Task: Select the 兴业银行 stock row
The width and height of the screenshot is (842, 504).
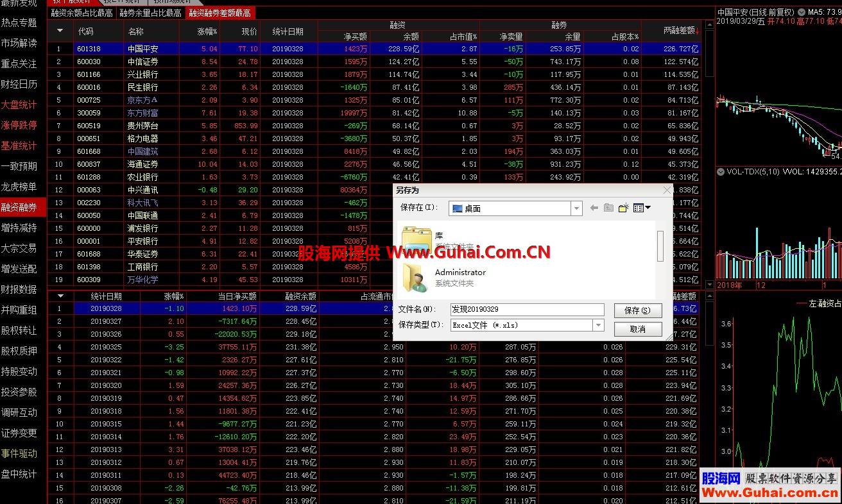Action: tap(375, 74)
